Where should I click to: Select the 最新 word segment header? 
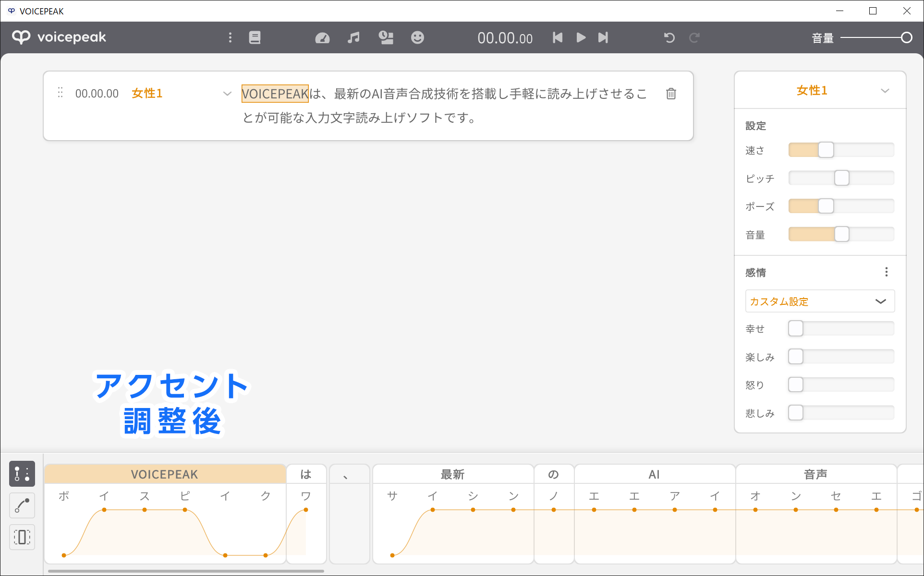coord(452,474)
